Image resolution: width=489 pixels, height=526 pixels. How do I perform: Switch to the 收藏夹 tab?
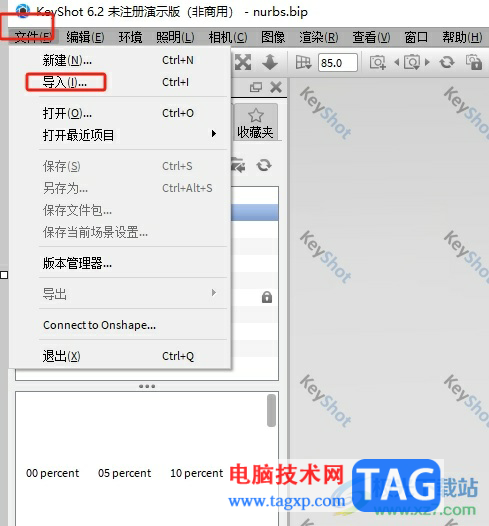[256, 122]
